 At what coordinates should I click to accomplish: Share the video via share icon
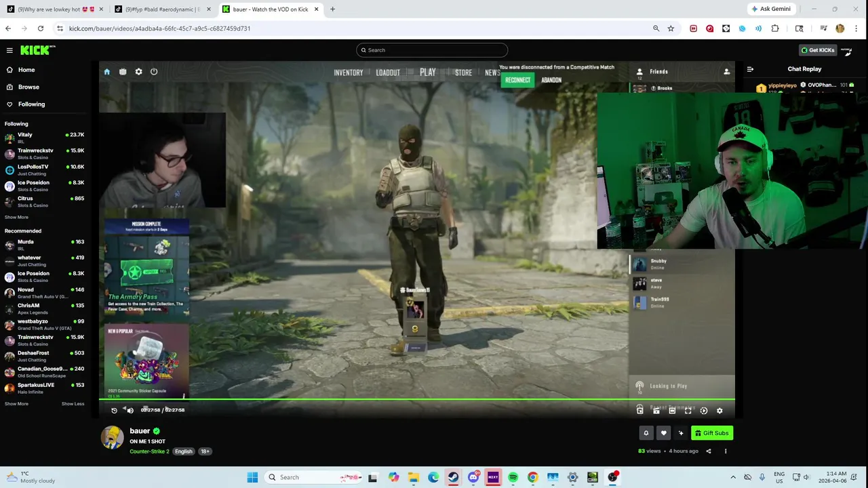tap(709, 451)
